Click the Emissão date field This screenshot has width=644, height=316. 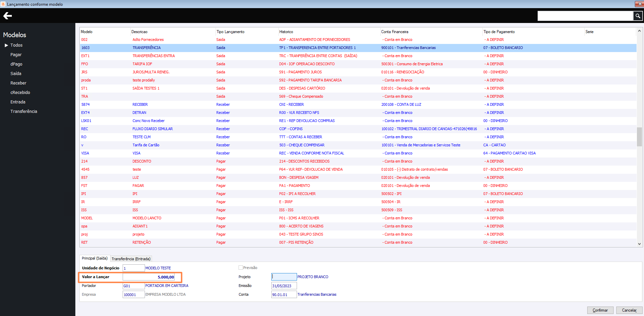(x=284, y=286)
